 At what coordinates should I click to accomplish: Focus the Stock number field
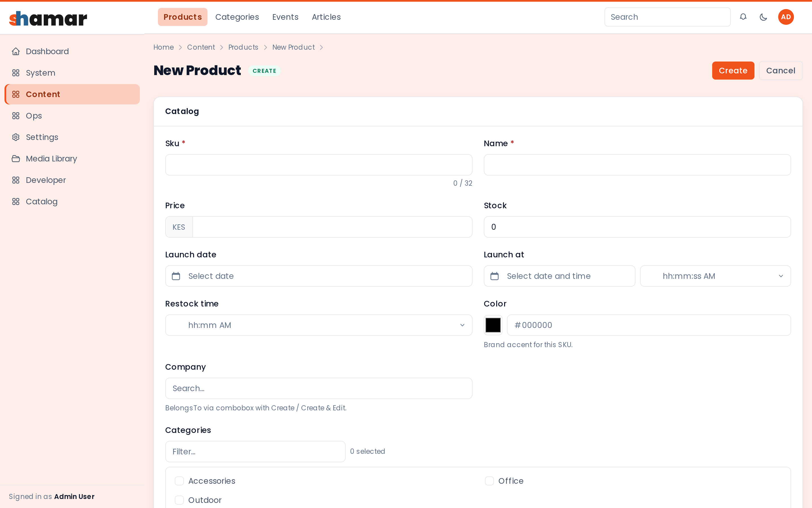click(x=637, y=227)
